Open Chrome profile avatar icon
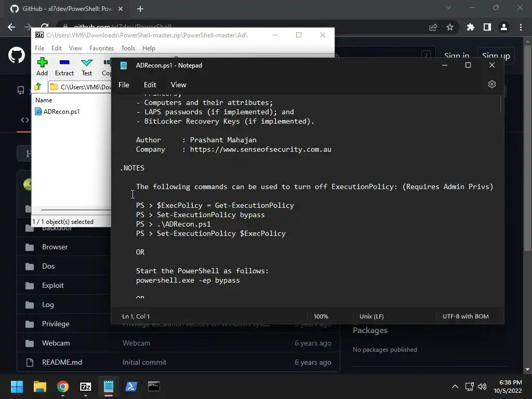This screenshot has height=399, width=532. pos(504,27)
